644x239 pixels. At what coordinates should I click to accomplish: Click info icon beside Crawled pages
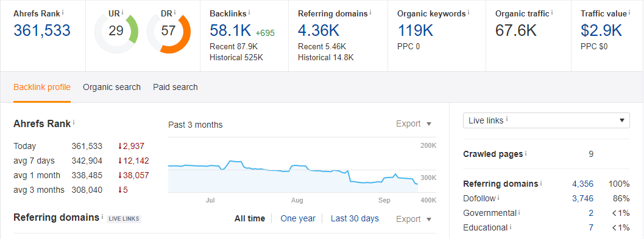click(526, 154)
